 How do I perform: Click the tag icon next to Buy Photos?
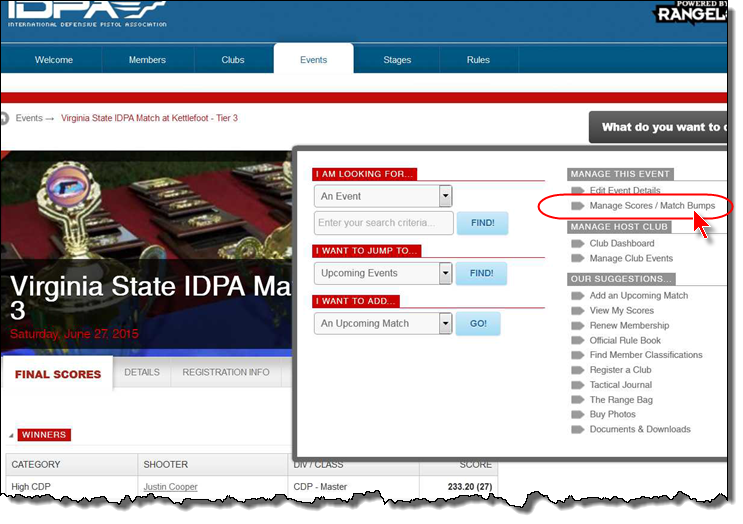coord(578,415)
